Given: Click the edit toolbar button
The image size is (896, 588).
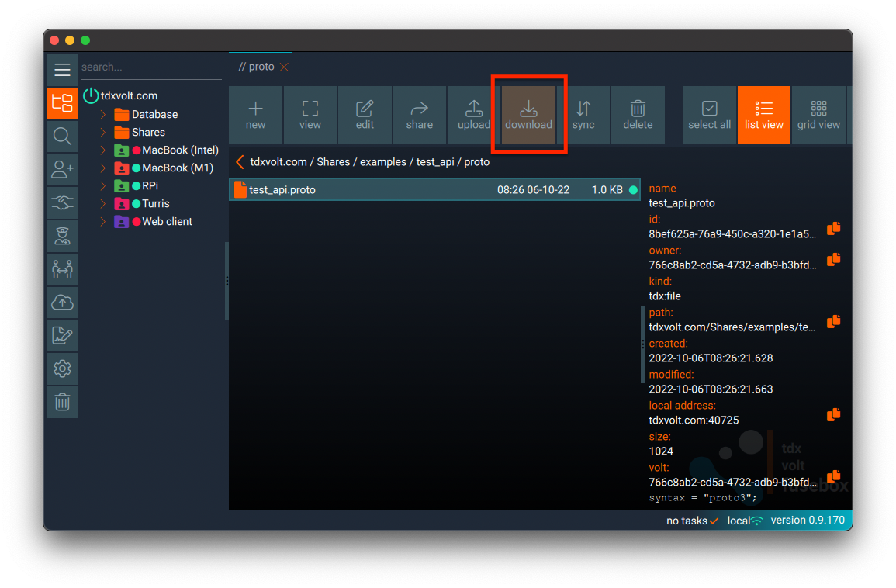Looking at the screenshot, I should [365, 115].
